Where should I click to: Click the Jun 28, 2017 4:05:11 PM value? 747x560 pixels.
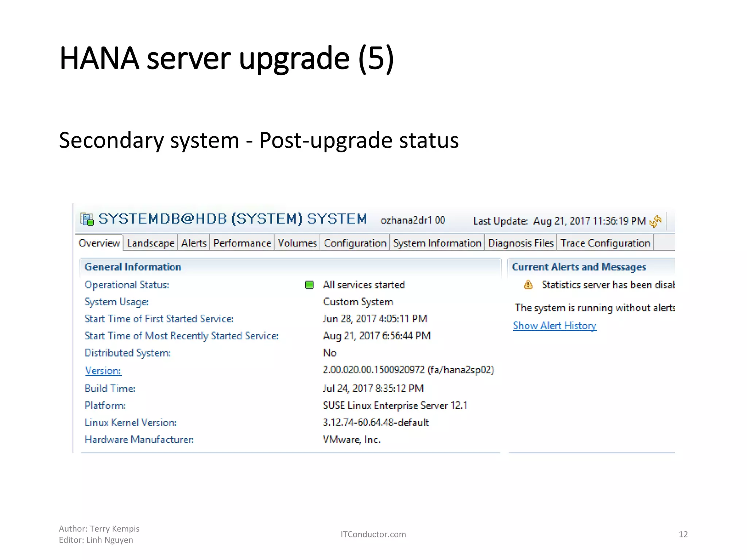click(x=375, y=319)
